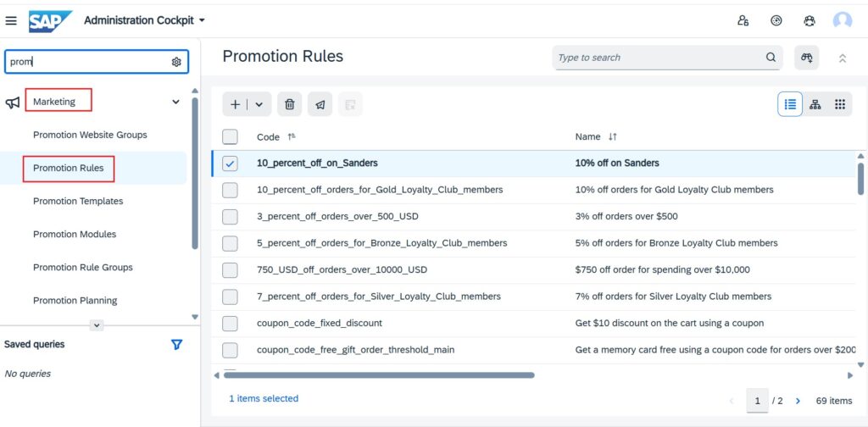
Task: Click the disabled spreadsheet export icon
Action: click(350, 104)
